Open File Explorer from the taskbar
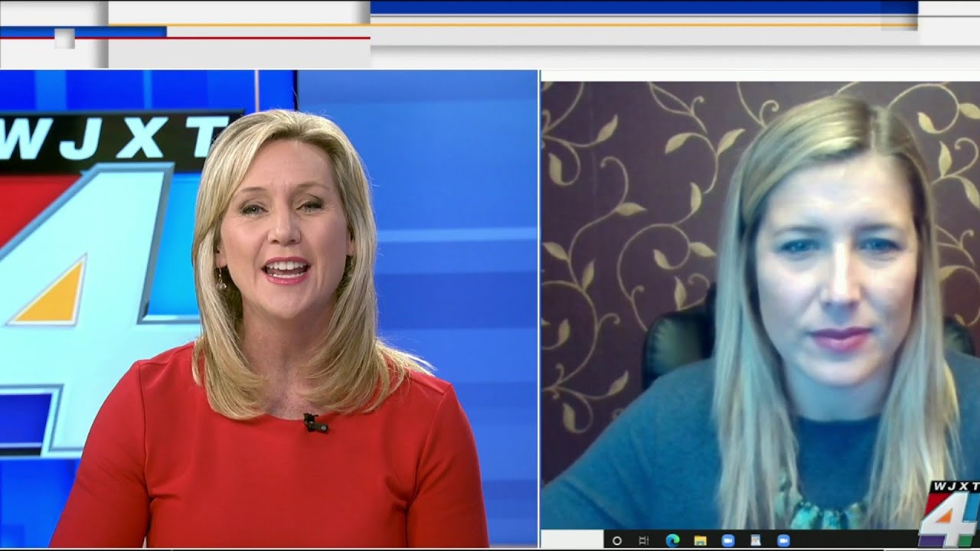 pos(701,540)
